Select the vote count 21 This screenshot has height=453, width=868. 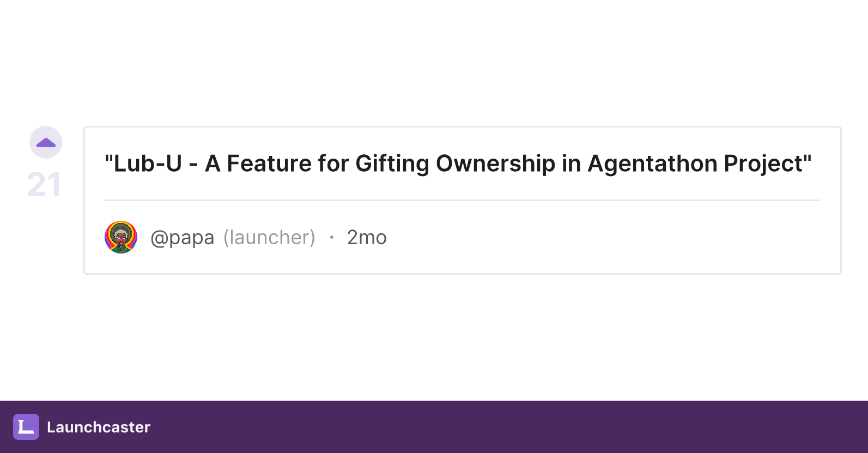tap(44, 184)
